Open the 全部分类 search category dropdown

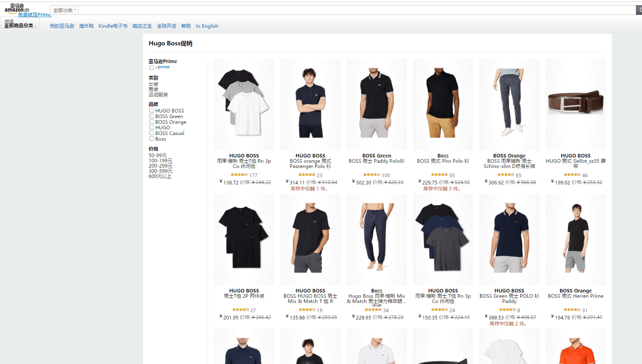click(64, 10)
